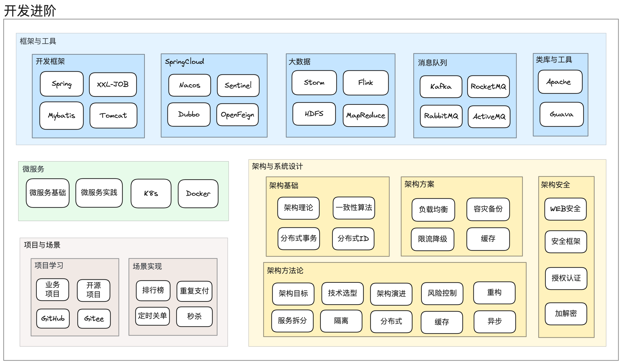The height and width of the screenshot is (364, 622).
Task: Click the 架构理论 box
Action: pyautogui.click(x=298, y=208)
